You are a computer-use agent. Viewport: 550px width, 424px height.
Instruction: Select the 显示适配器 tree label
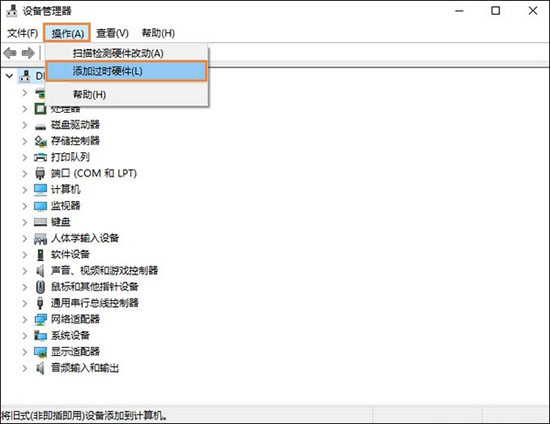point(75,351)
